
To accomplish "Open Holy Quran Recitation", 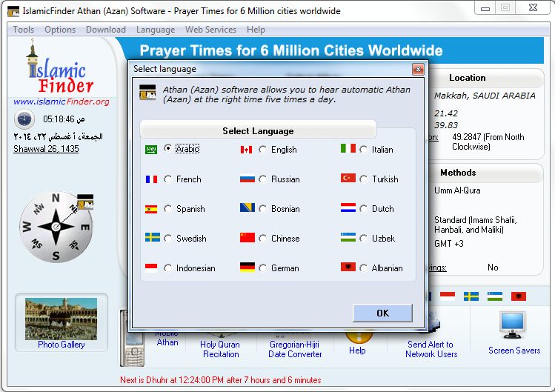I will pyautogui.click(x=220, y=349).
